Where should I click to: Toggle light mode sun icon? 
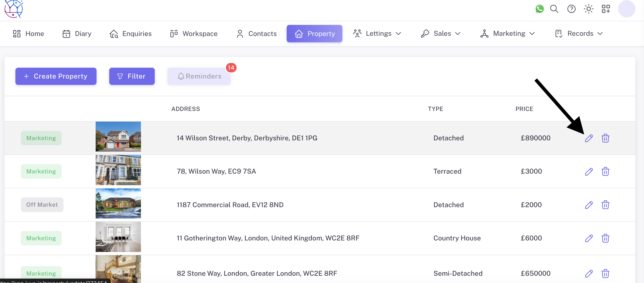pos(588,9)
